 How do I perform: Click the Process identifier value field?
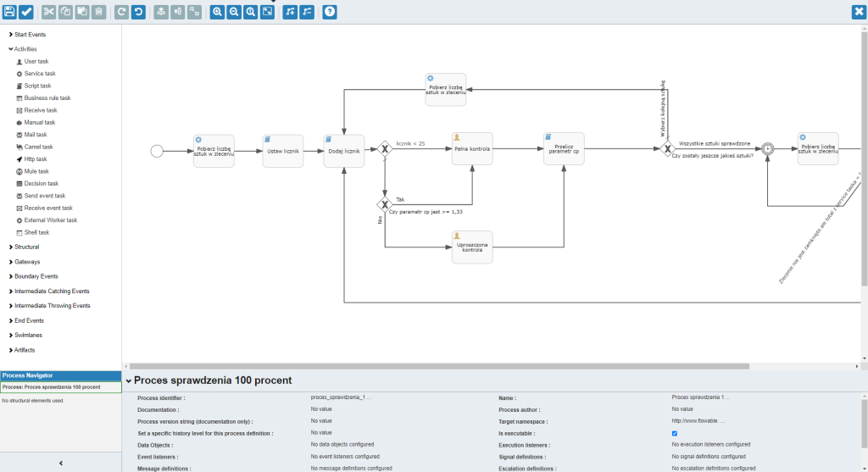pyautogui.click(x=341, y=397)
